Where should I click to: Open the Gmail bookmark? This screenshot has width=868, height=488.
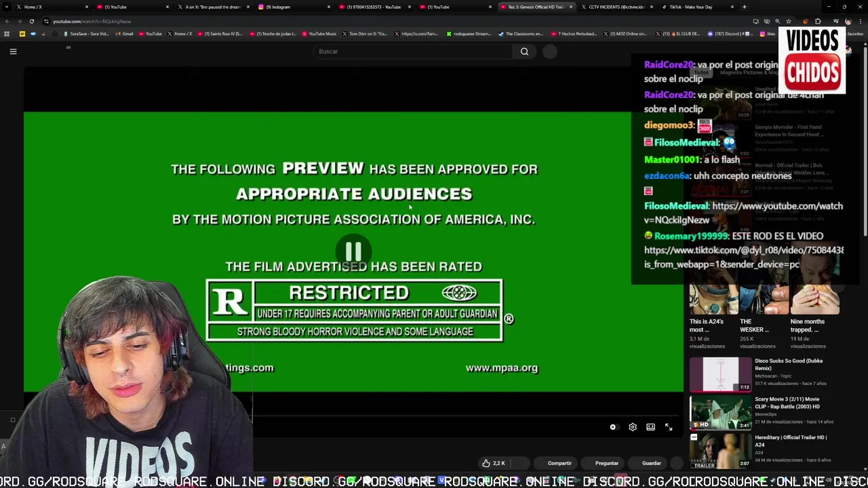[x=124, y=34]
